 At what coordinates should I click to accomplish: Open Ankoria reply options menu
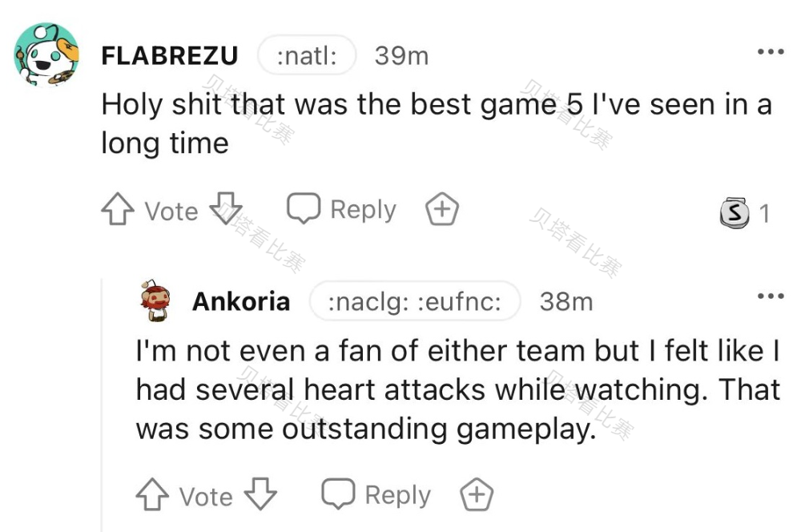pos(771,297)
